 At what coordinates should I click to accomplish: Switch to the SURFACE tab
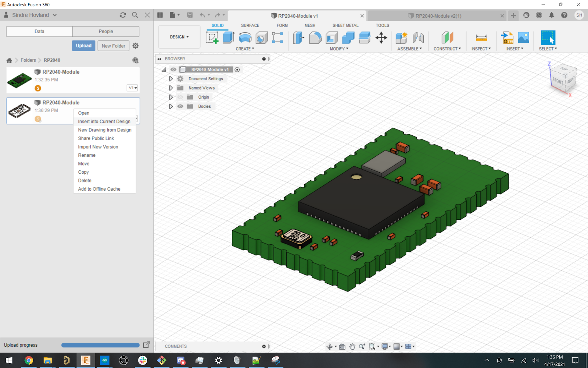pos(250,25)
